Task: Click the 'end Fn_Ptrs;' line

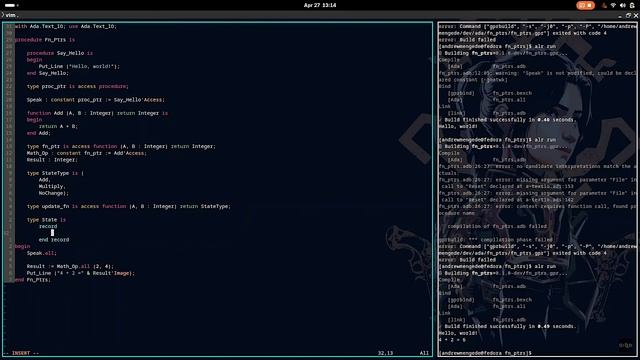Action: (x=33, y=280)
